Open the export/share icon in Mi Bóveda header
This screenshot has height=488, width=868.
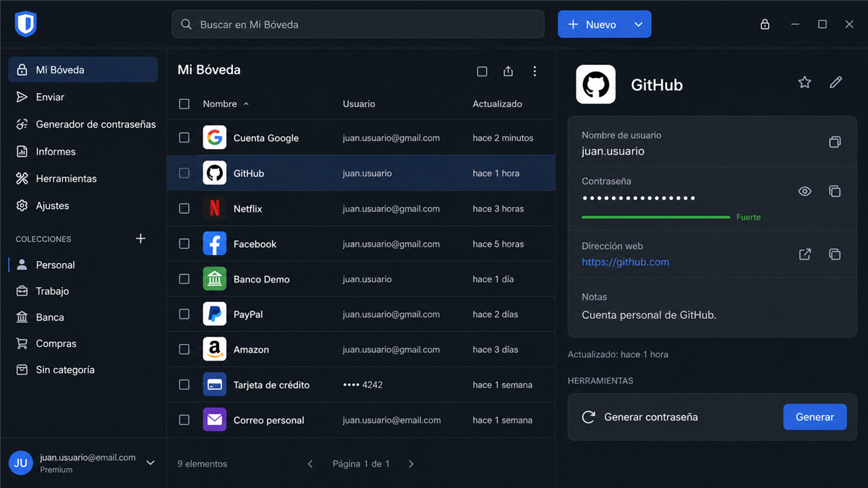509,71
